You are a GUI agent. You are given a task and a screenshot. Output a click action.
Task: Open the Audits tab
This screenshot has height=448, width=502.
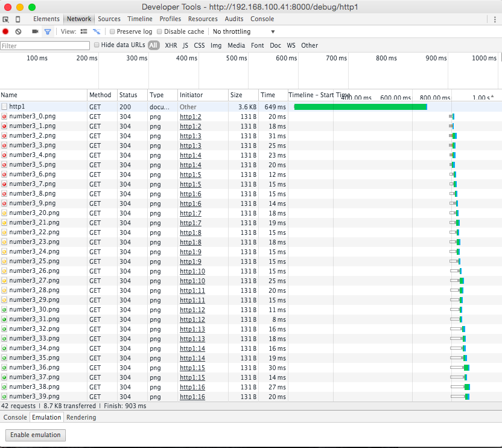point(234,19)
